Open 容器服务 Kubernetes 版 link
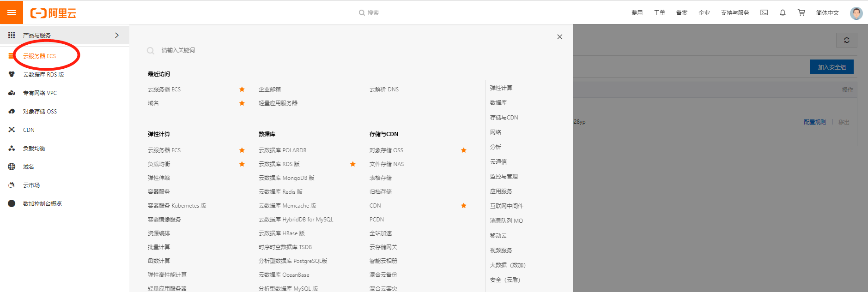 point(177,206)
